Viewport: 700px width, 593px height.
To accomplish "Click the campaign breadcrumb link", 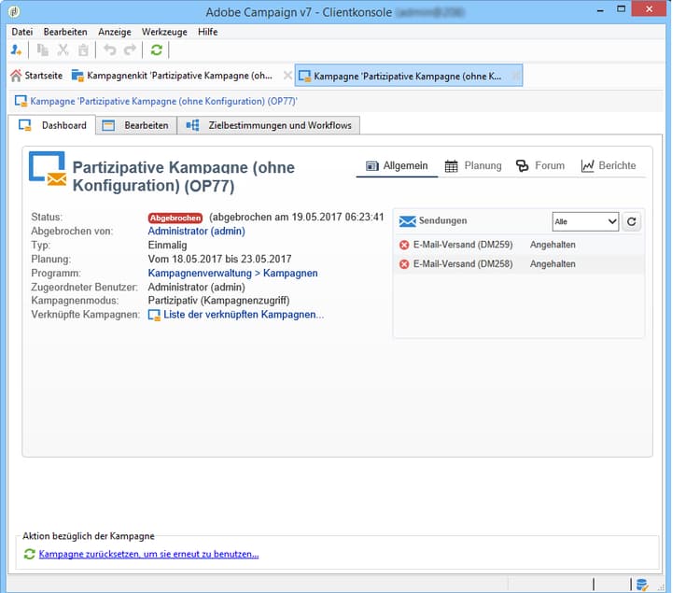I will [163, 102].
